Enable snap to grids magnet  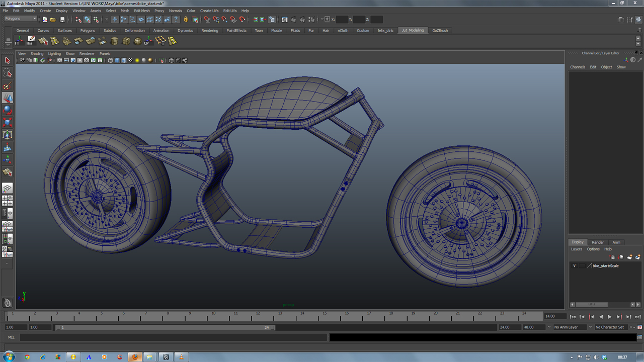click(x=206, y=20)
